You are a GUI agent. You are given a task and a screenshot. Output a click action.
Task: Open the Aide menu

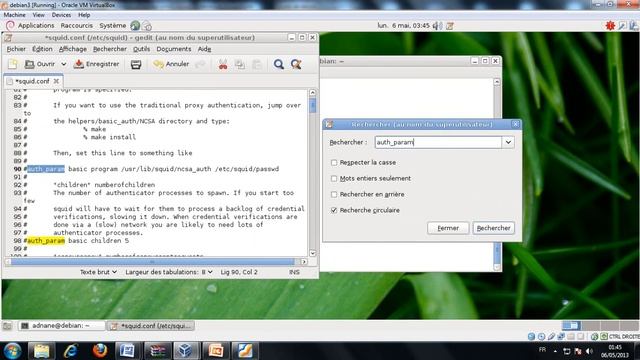(x=204, y=49)
